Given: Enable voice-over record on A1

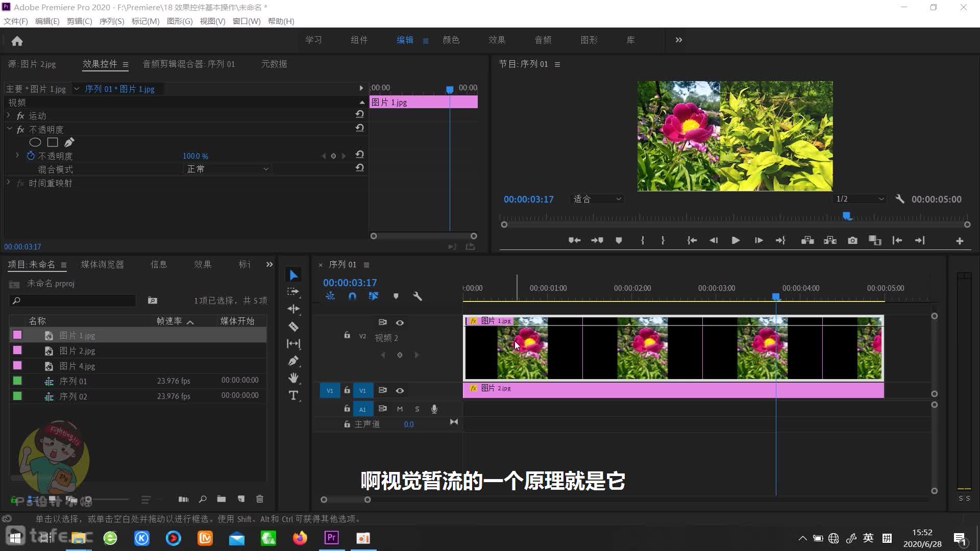Looking at the screenshot, I should 434,409.
